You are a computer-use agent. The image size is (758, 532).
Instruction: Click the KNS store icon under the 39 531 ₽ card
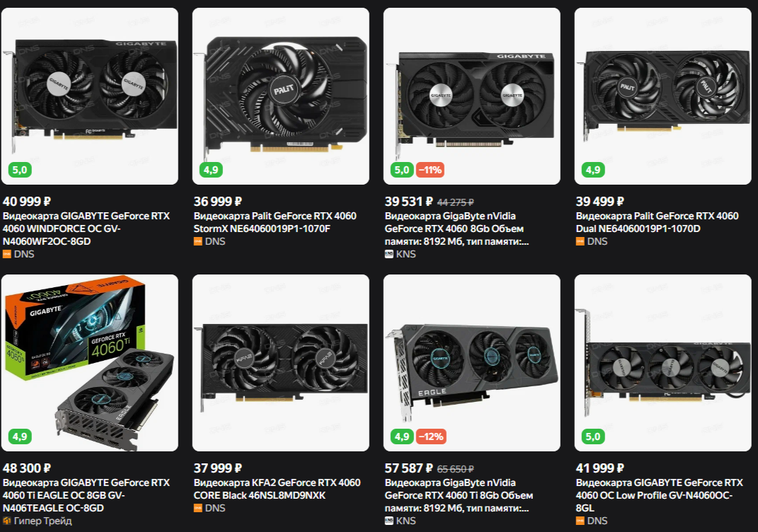point(389,254)
